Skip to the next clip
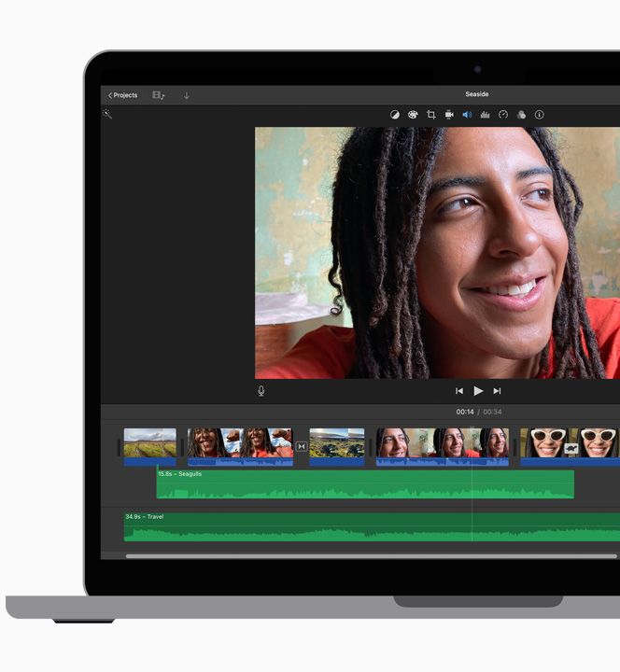620x672 pixels. [497, 391]
